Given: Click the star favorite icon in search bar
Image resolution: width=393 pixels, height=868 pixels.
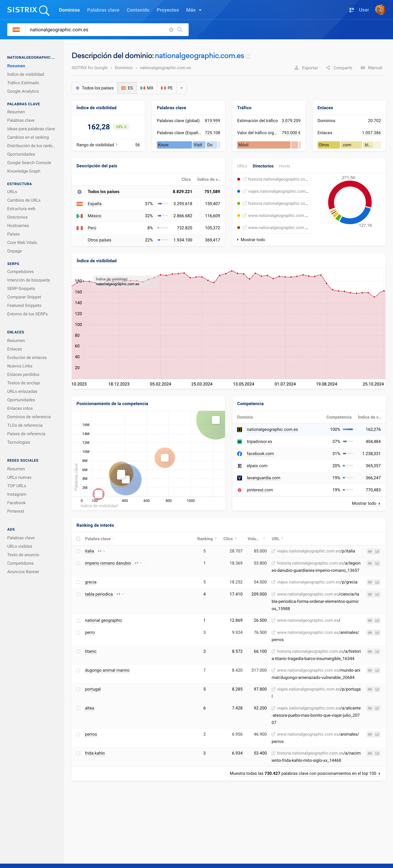Looking at the screenshot, I should pyautogui.click(x=171, y=30).
